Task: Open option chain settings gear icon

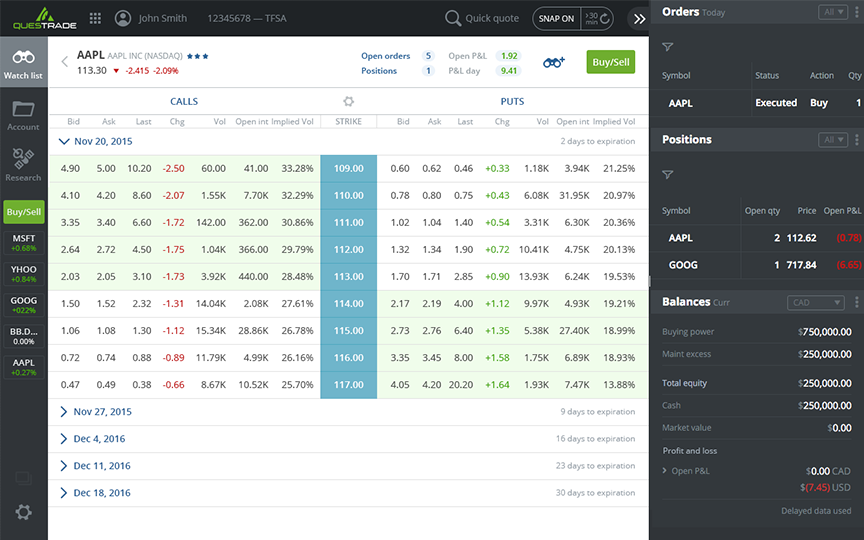Action: (x=348, y=101)
